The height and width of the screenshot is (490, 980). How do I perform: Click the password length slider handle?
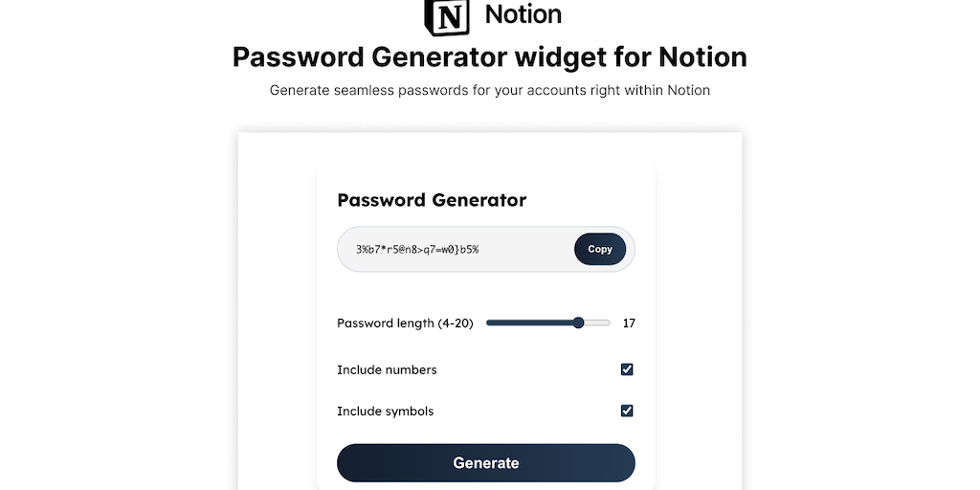pyautogui.click(x=578, y=323)
